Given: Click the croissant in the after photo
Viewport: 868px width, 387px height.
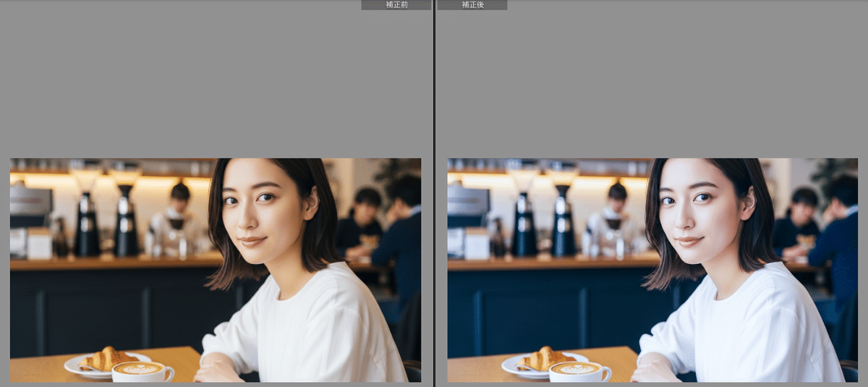Looking at the screenshot, I should pyautogui.click(x=544, y=359).
